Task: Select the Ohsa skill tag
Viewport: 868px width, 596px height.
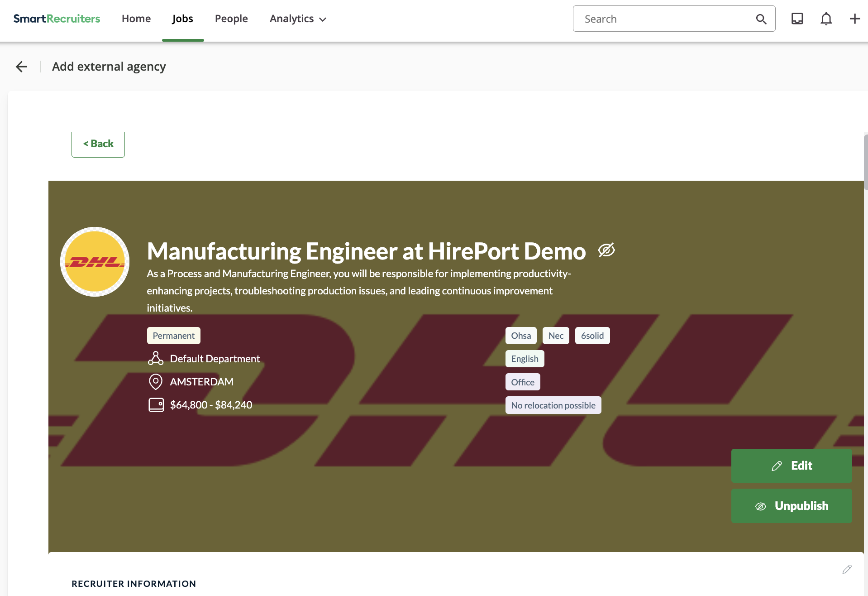Action: (521, 336)
